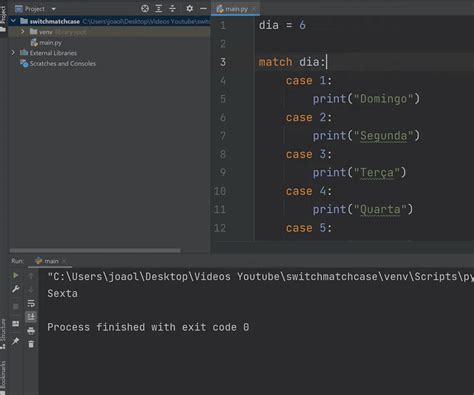Click the stop process square icon
The image size is (474, 395).
pyautogui.click(x=16, y=306)
